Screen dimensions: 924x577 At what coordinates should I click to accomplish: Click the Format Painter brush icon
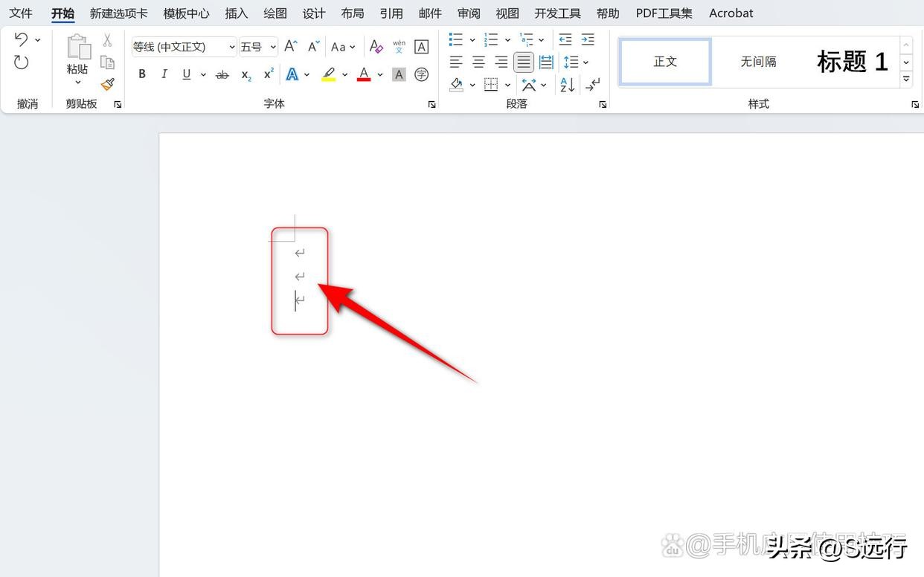108,85
